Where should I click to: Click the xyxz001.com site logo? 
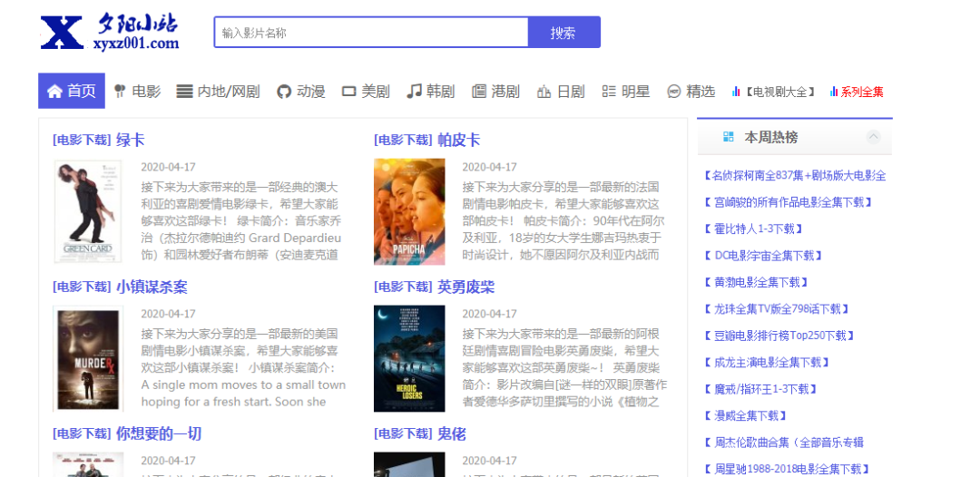coord(110,33)
